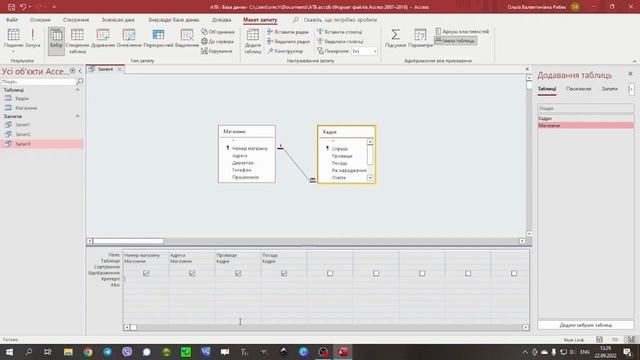
Task: Close the Додавання таблиць pane
Action: [630, 74]
